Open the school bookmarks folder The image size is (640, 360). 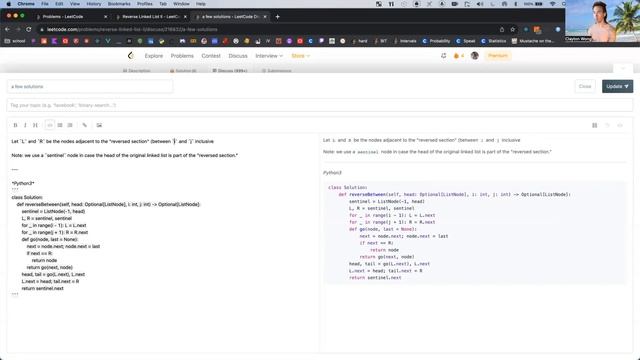point(15,41)
